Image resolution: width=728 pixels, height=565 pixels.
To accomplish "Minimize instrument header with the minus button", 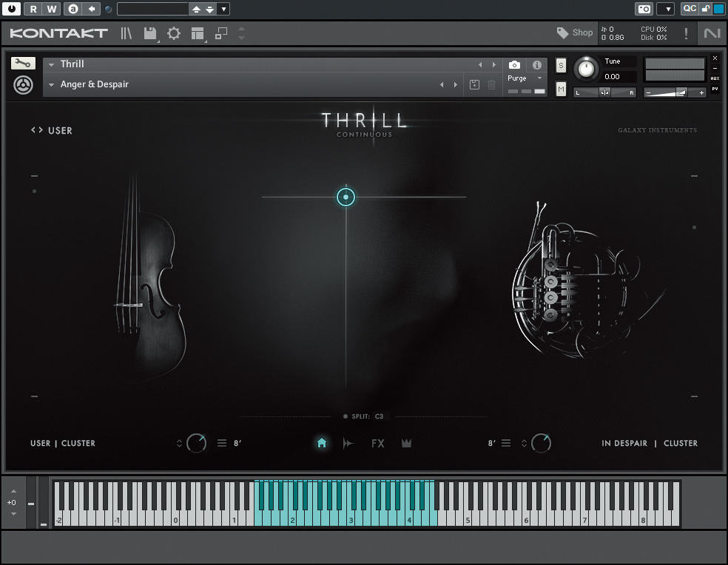I will [x=715, y=68].
